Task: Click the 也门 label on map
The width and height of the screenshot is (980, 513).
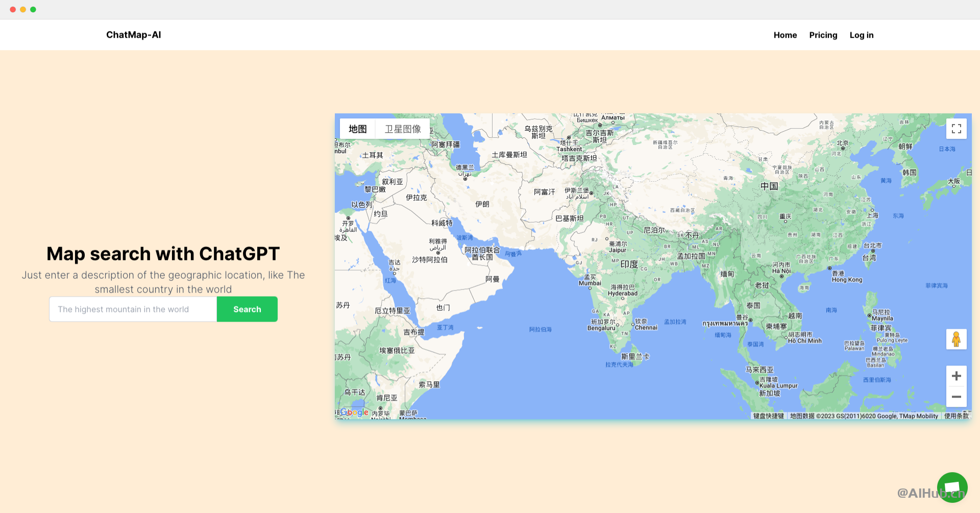Action: click(x=443, y=308)
